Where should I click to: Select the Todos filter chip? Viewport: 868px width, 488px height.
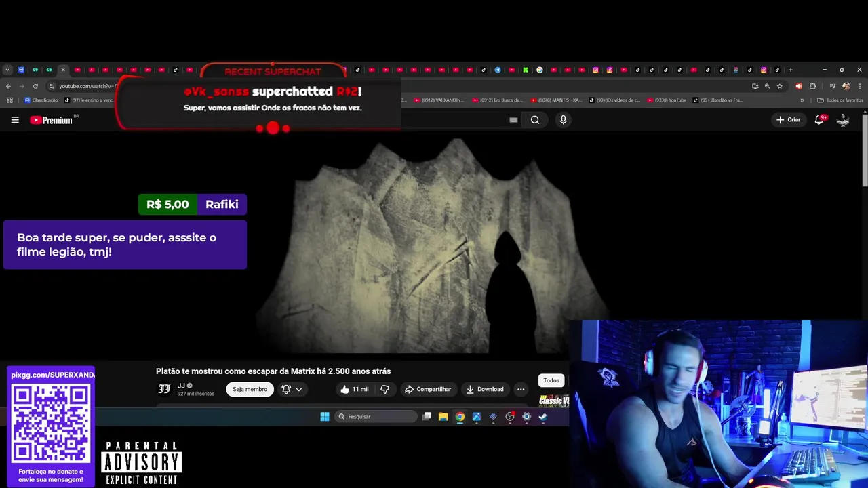(x=551, y=380)
